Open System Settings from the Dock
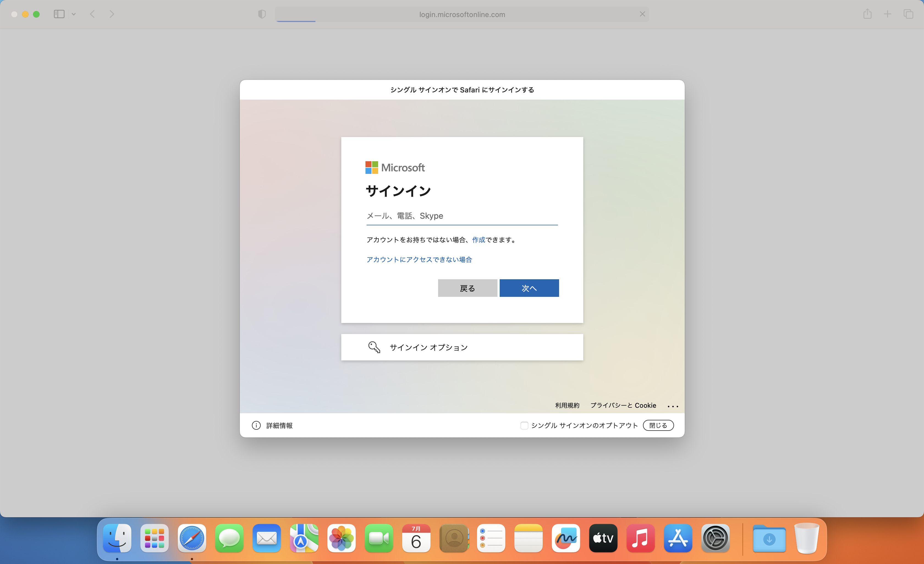Image resolution: width=924 pixels, height=564 pixels. click(x=716, y=538)
